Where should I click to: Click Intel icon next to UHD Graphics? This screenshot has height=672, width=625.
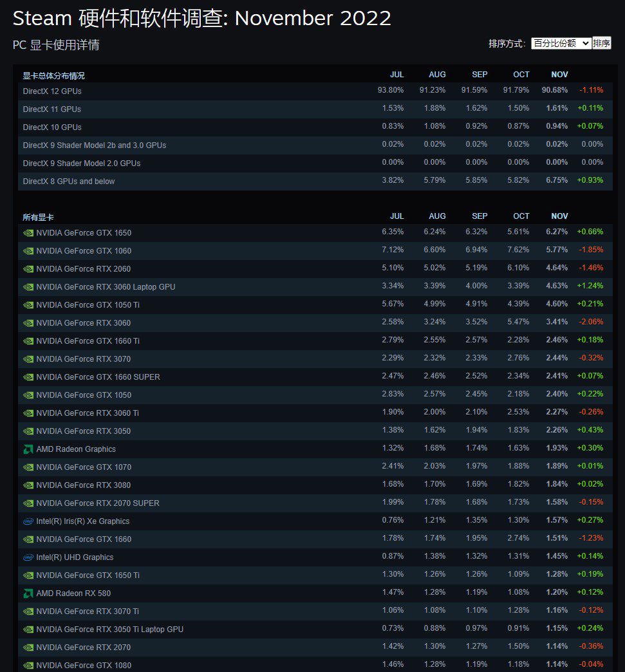click(28, 557)
